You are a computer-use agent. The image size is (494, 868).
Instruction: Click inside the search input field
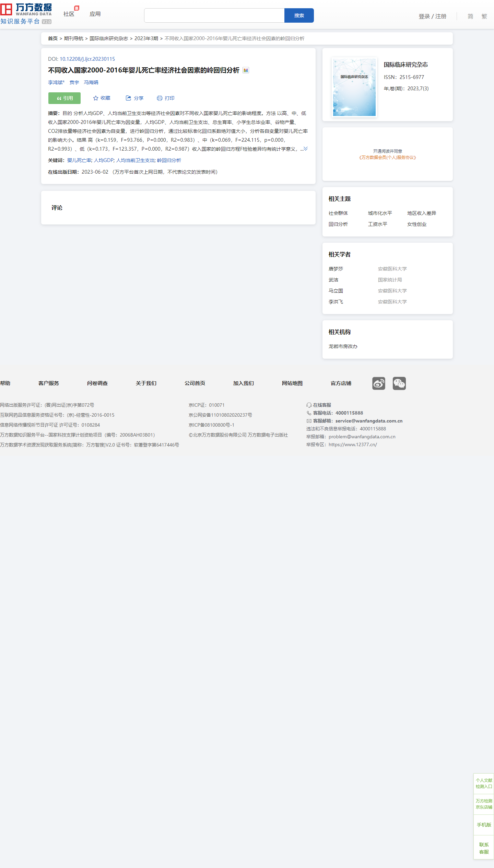[214, 15]
